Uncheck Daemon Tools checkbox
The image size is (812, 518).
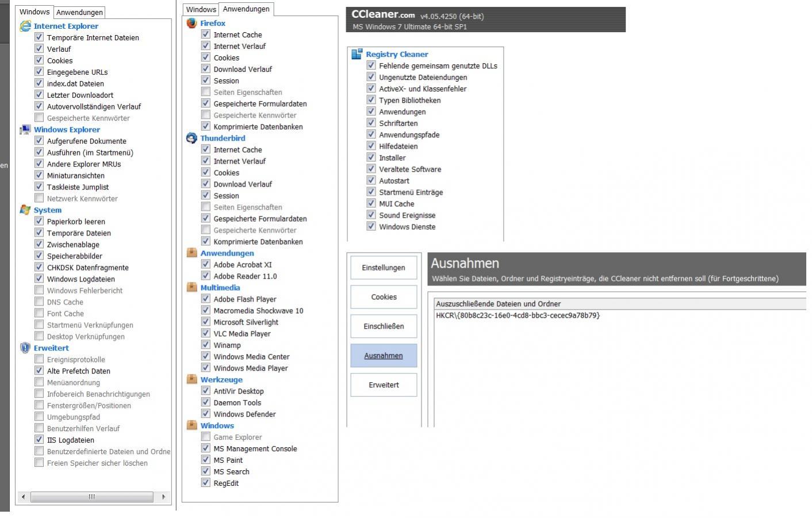click(206, 402)
